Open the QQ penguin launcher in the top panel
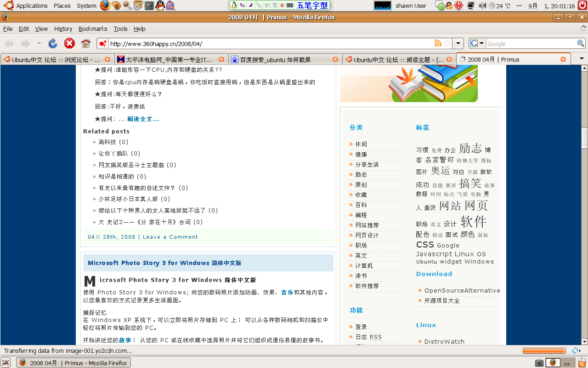The height and width of the screenshot is (368, 588). tap(160, 6)
